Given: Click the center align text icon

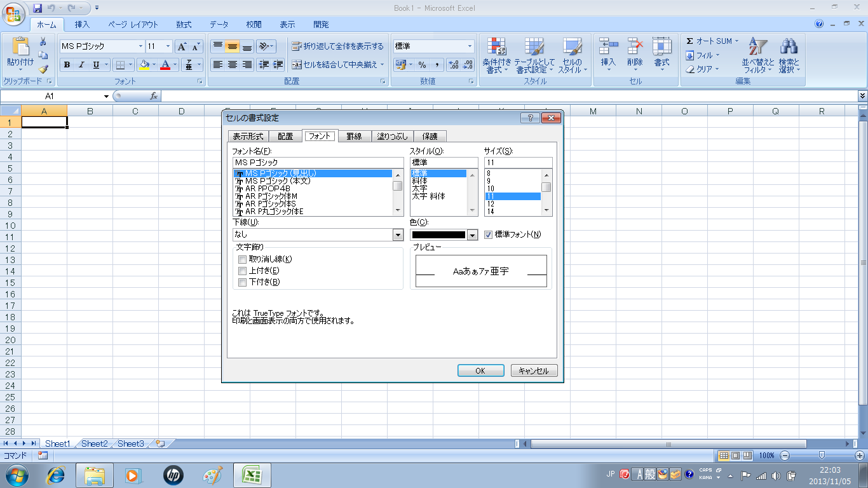Looking at the screenshot, I should coord(233,65).
